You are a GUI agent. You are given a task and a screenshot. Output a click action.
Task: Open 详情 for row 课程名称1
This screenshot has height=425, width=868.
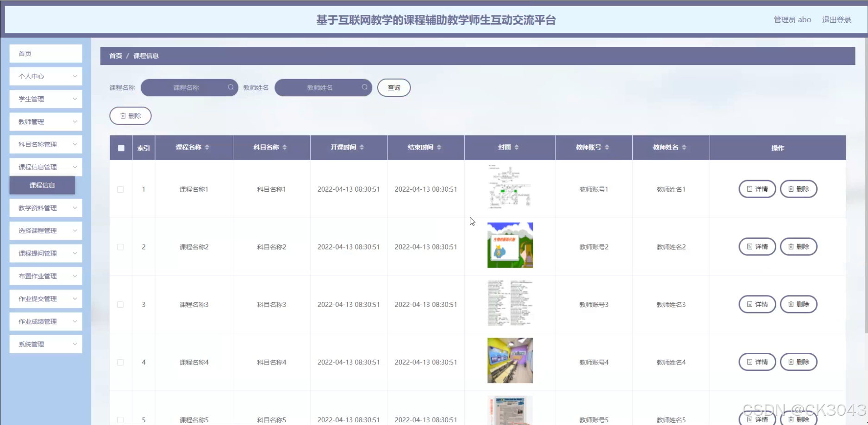757,189
